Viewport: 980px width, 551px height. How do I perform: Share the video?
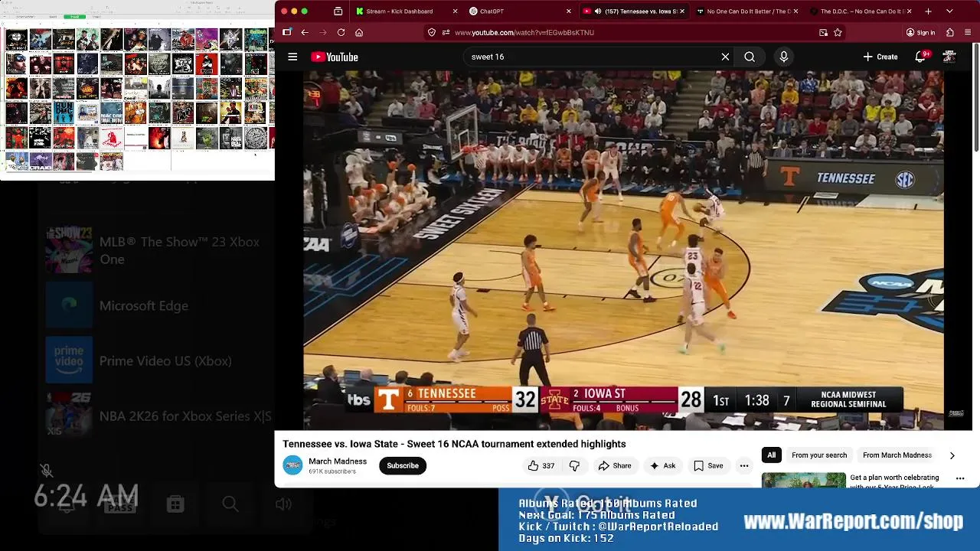pos(615,465)
